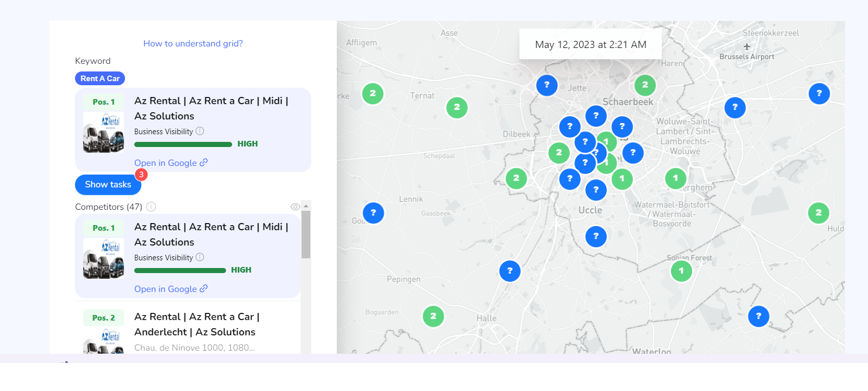
Task: Click blue question marker near Gooik
Action: click(x=374, y=213)
